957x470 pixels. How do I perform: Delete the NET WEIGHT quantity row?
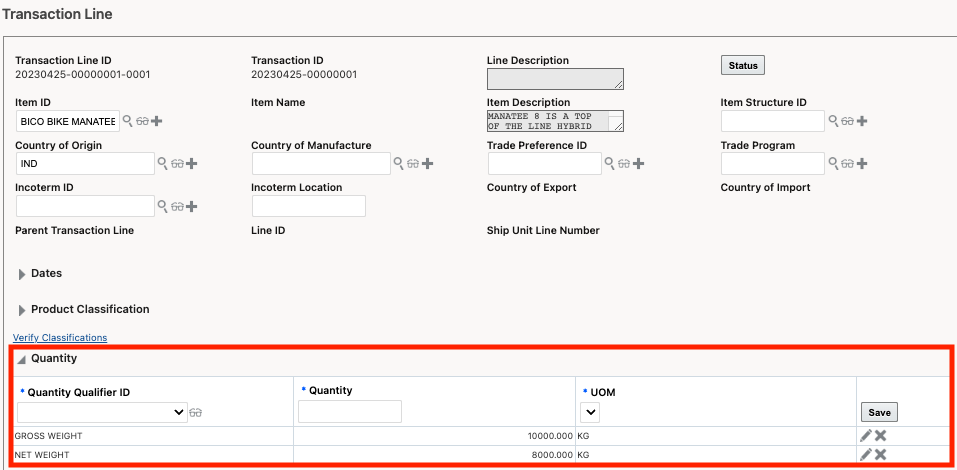[881, 454]
